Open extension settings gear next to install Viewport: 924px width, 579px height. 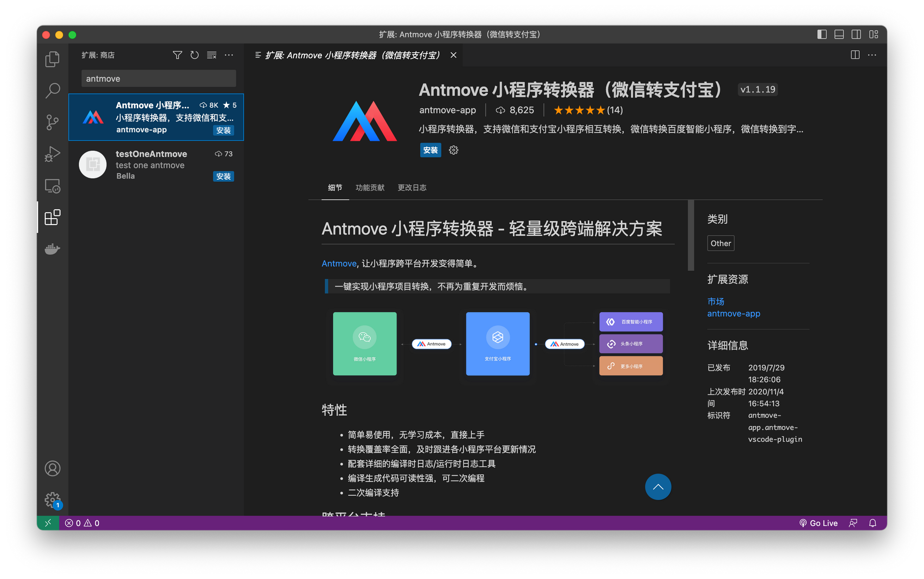(x=454, y=150)
